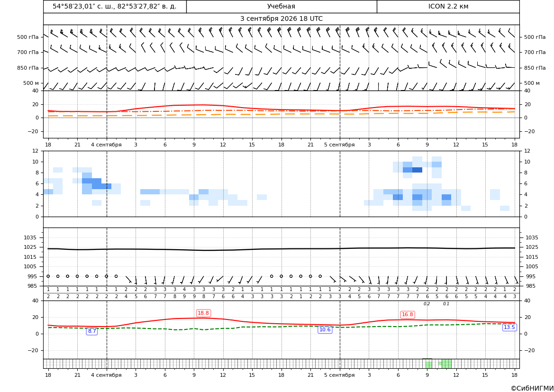This screenshot has width=554, height=392.
Task: Open the ©СибНИГМИ copyright credit
Action: click(532, 388)
